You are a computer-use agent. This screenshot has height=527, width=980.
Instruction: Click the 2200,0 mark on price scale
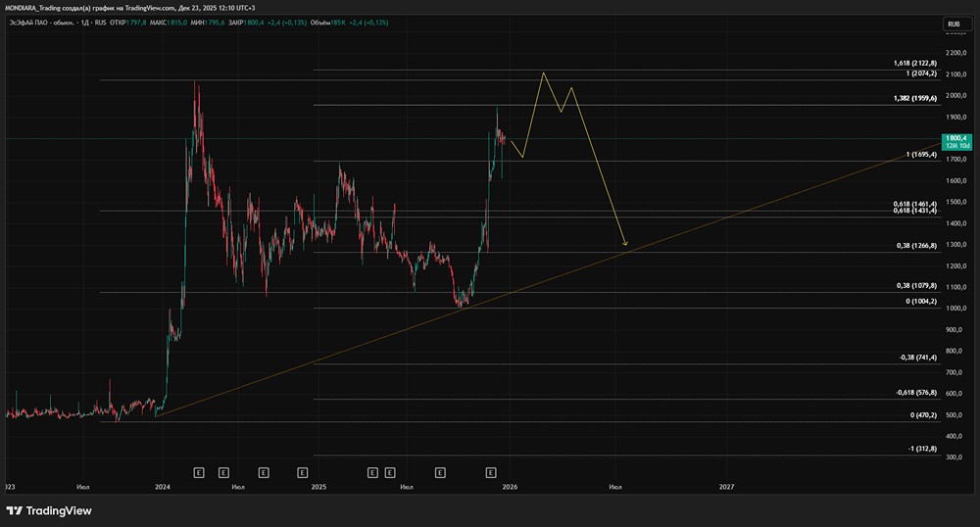[955, 52]
